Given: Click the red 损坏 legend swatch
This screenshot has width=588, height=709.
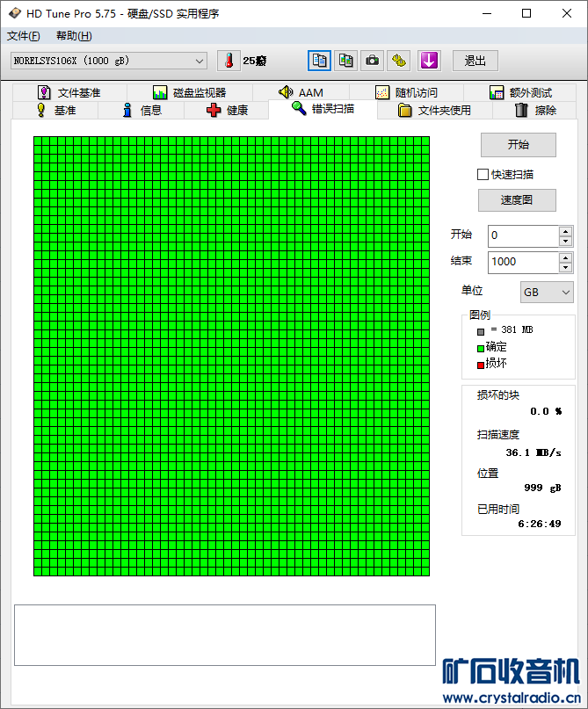Looking at the screenshot, I should click(x=481, y=365).
